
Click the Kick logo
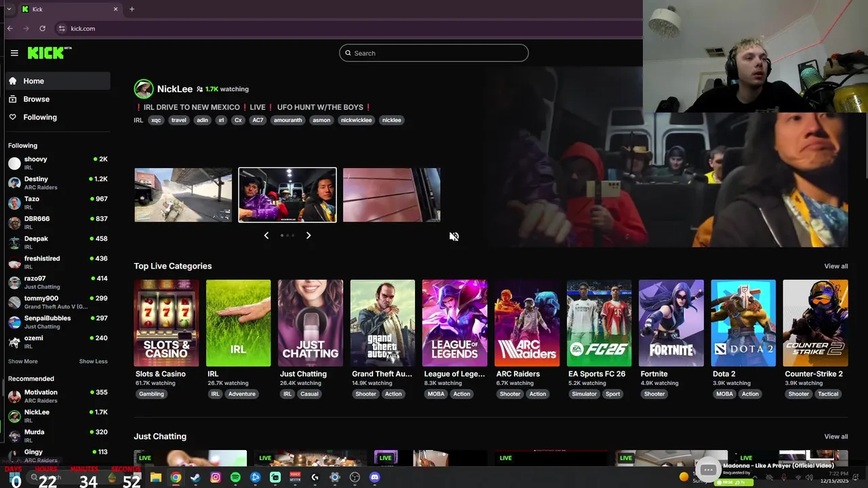(x=50, y=53)
